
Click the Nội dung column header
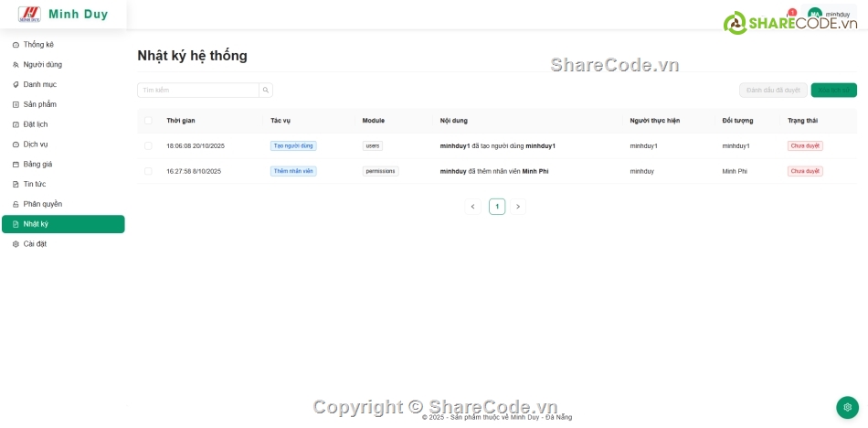(x=453, y=121)
